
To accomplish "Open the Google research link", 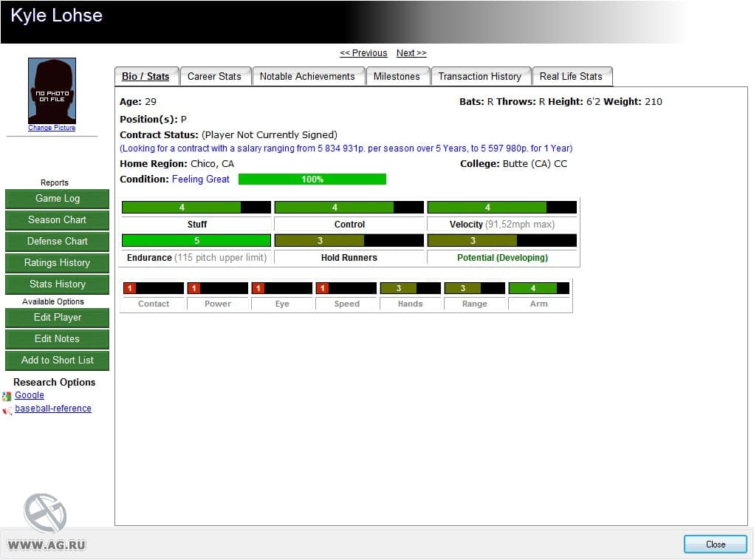I will (30, 395).
